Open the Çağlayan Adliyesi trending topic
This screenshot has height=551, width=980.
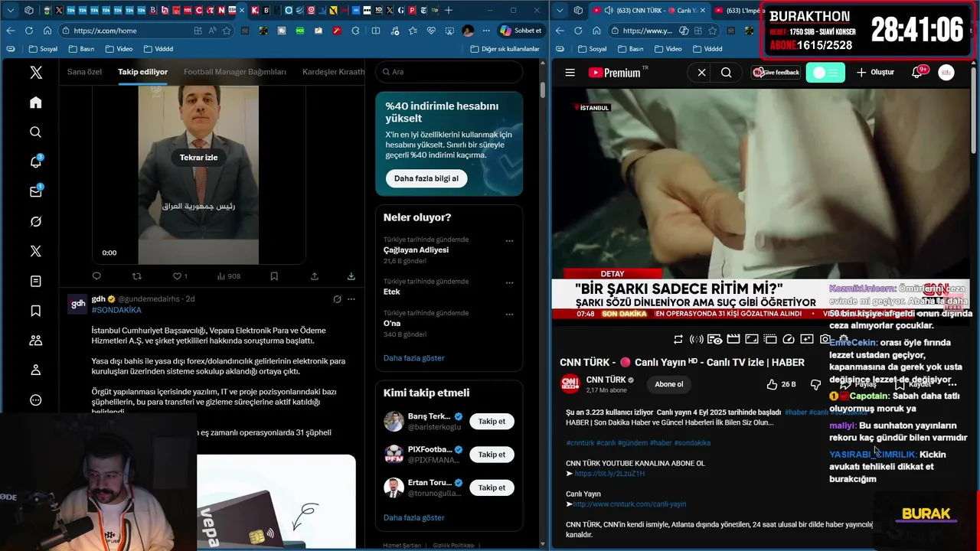[416, 250]
